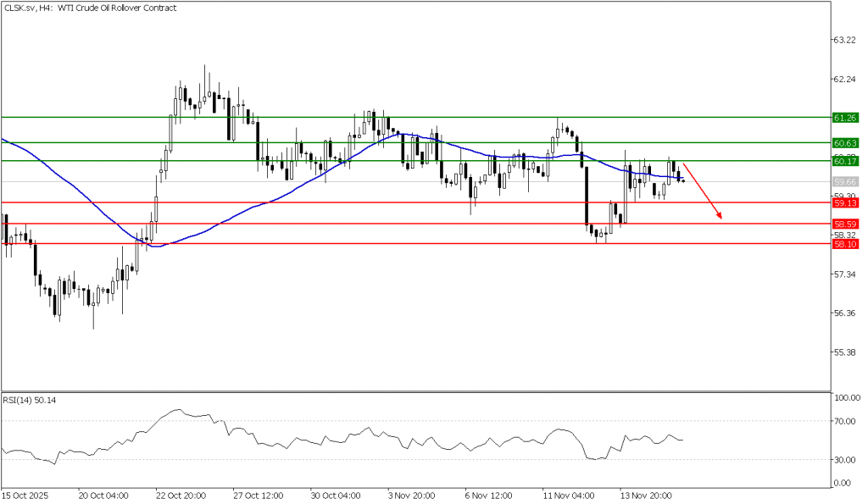The height and width of the screenshot is (504, 868).
Task: Select the 15 Oct 2025 axis label
Action: pyautogui.click(x=23, y=496)
